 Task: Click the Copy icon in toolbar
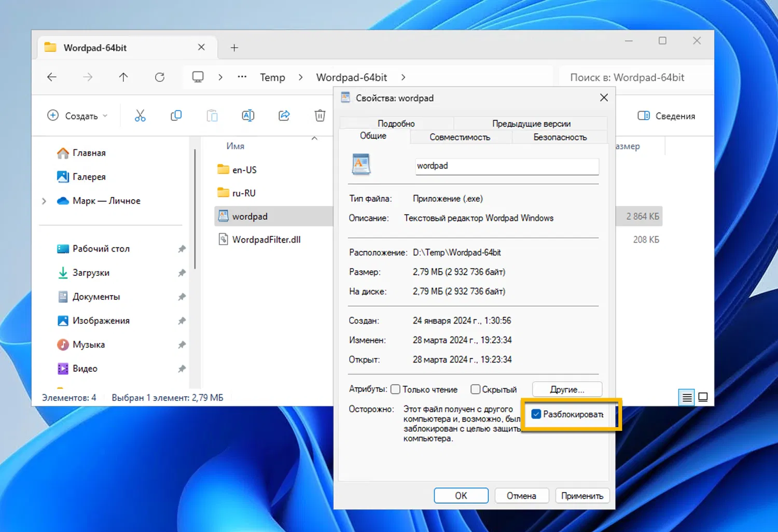point(176,116)
